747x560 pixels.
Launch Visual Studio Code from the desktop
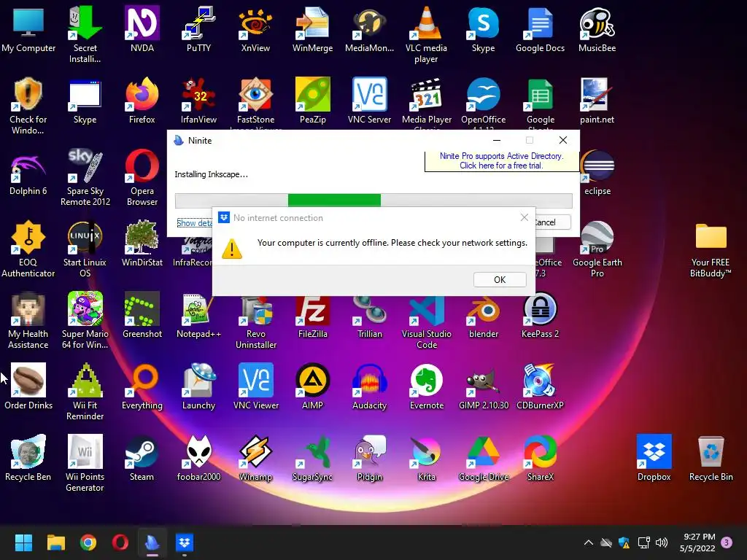pyautogui.click(x=426, y=321)
